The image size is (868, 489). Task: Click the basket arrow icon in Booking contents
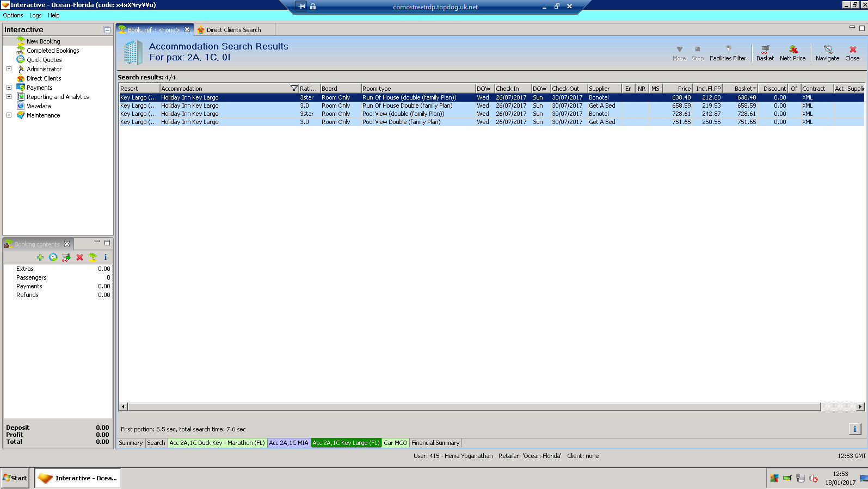coord(66,257)
